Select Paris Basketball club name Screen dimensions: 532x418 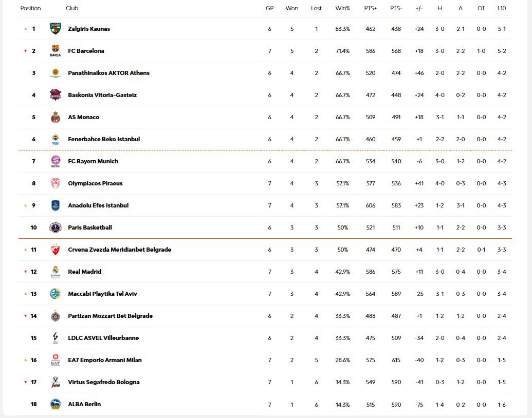(90, 227)
